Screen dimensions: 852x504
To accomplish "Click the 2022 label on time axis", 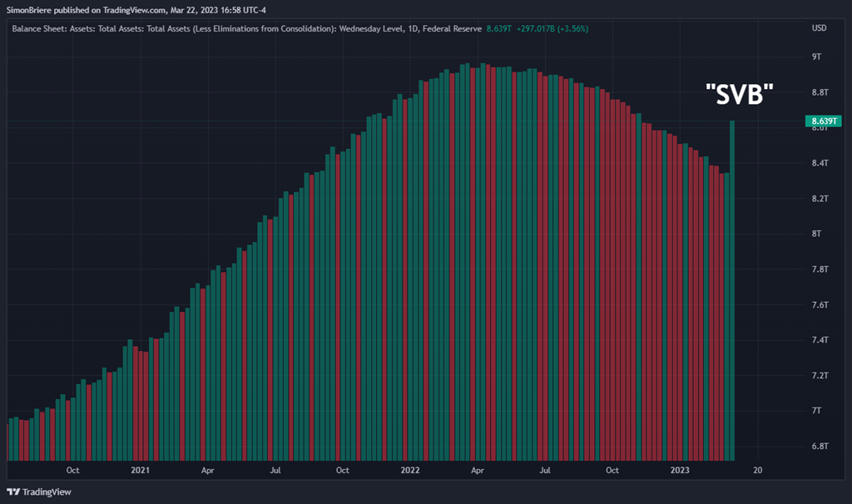I will (x=409, y=470).
